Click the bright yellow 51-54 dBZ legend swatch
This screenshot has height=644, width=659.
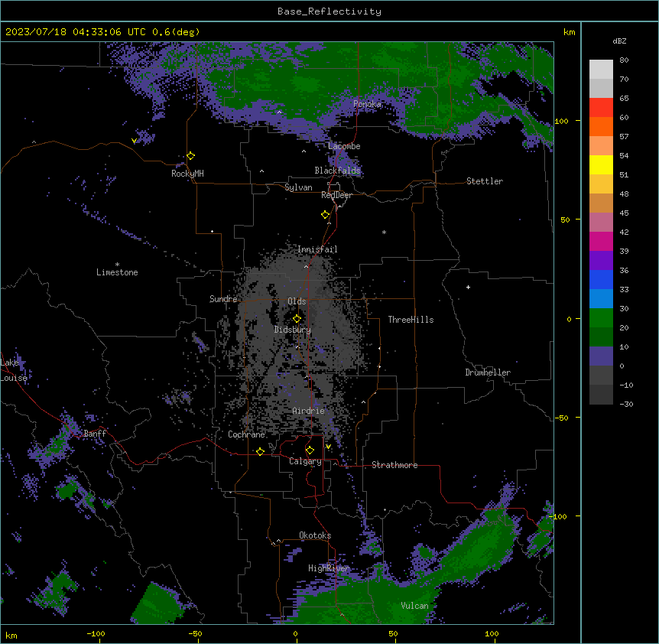[601, 165]
